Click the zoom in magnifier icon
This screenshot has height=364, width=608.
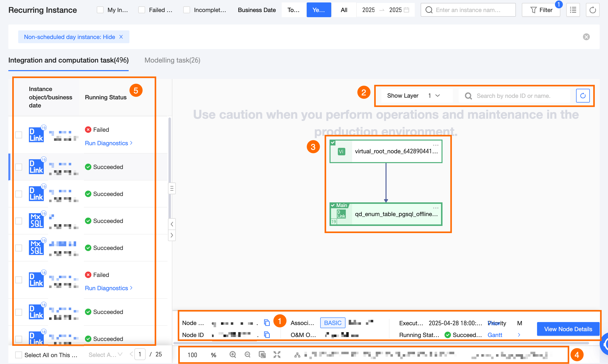233,354
